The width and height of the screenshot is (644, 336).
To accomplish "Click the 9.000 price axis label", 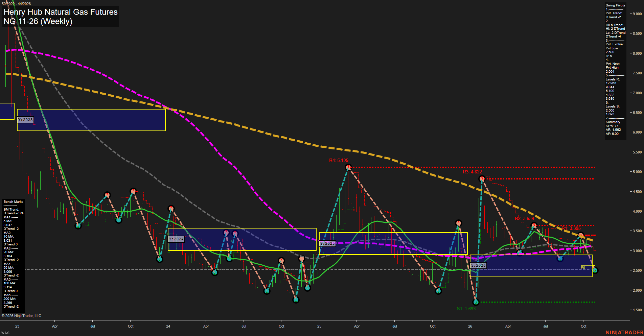I will [637, 14].
